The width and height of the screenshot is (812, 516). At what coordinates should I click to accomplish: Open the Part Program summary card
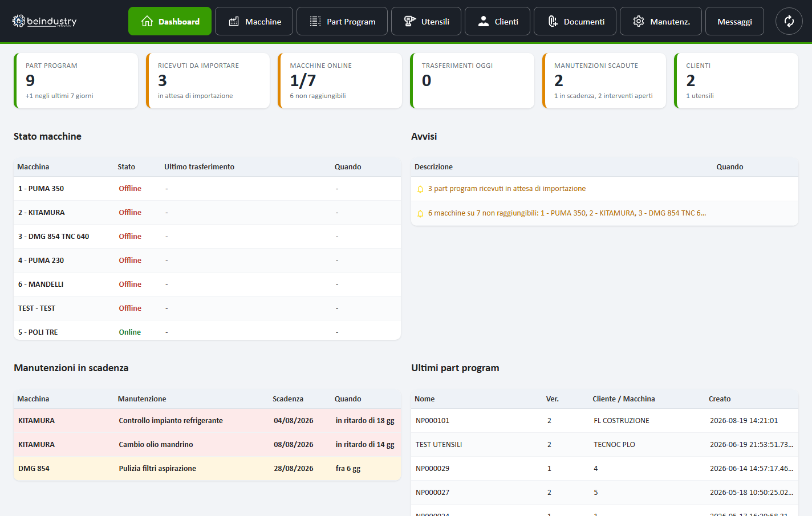(x=76, y=80)
